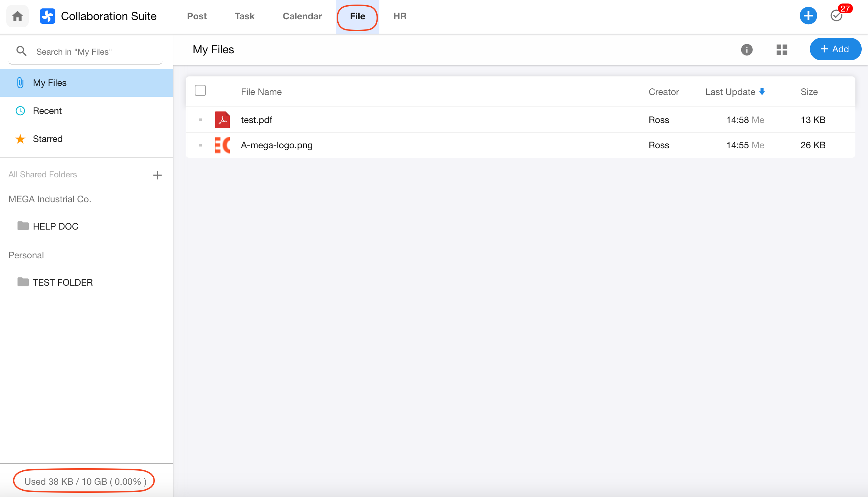Open the Starred files list
The height and width of the screenshot is (497, 868).
tap(48, 139)
